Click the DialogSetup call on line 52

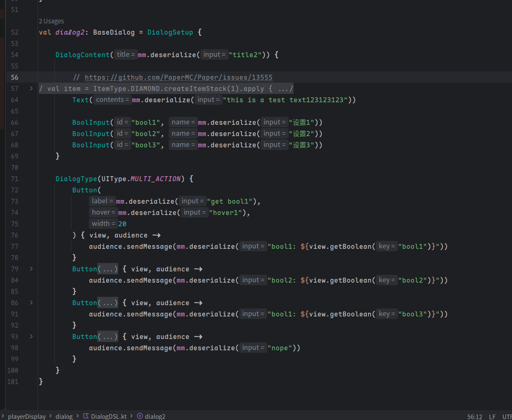170,32
